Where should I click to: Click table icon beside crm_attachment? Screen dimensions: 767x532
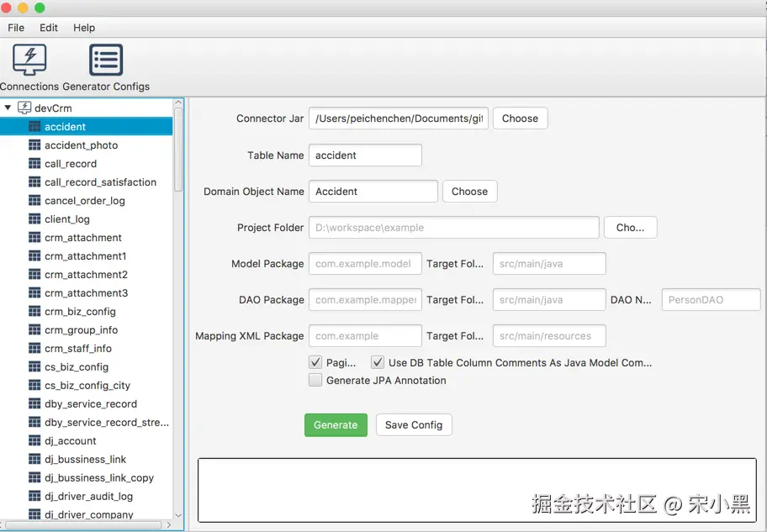click(34, 238)
